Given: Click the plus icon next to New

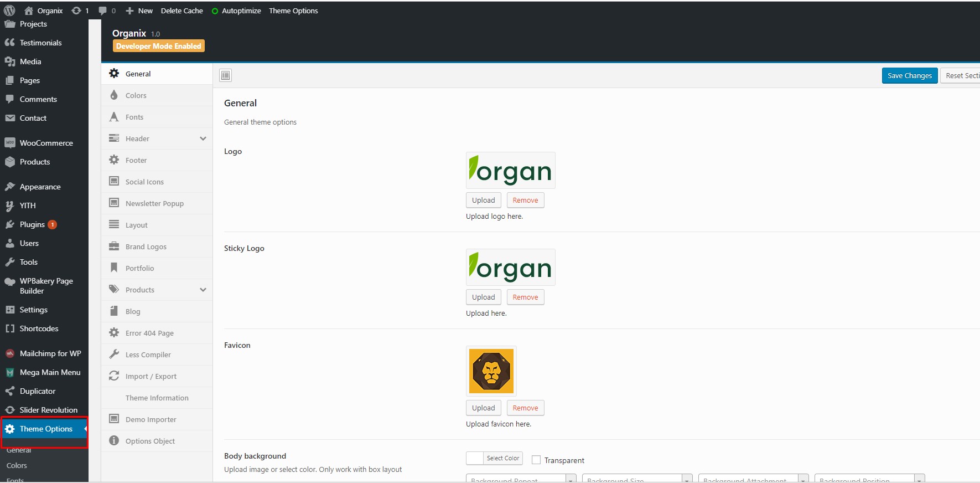Looking at the screenshot, I should point(129,11).
